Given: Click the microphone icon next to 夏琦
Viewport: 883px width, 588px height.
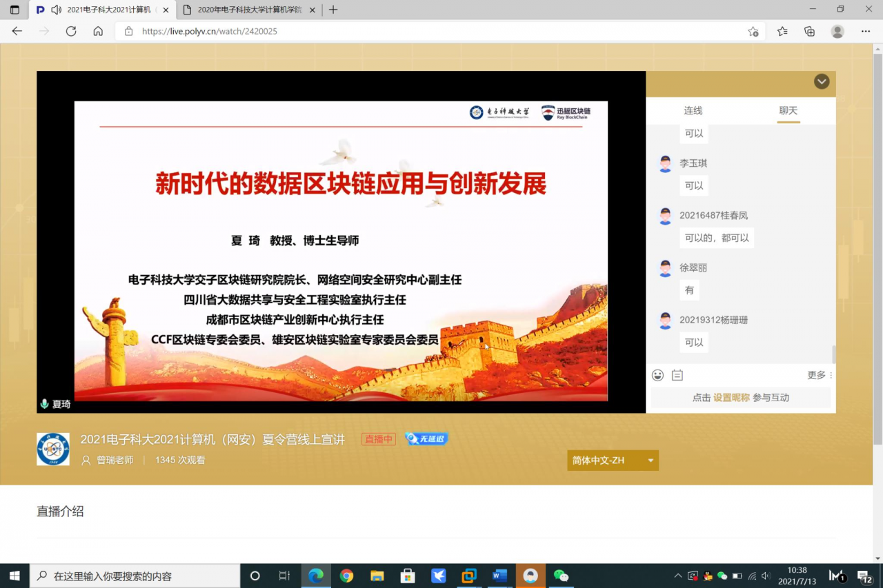Looking at the screenshot, I should pyautogui.click(x=43, y=404).
